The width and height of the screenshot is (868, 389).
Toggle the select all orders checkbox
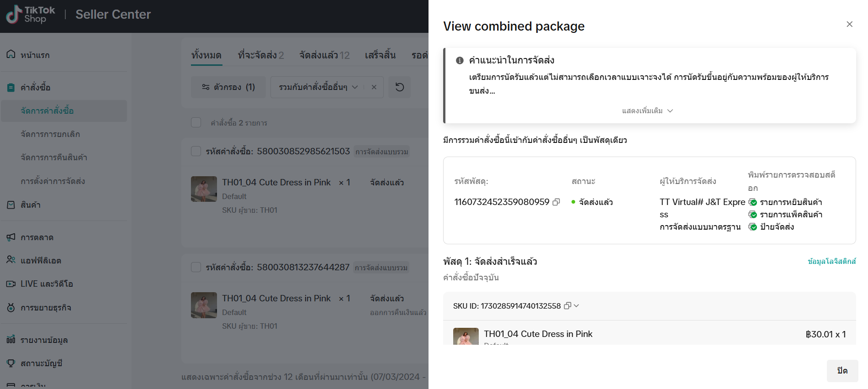coord(196,122)
